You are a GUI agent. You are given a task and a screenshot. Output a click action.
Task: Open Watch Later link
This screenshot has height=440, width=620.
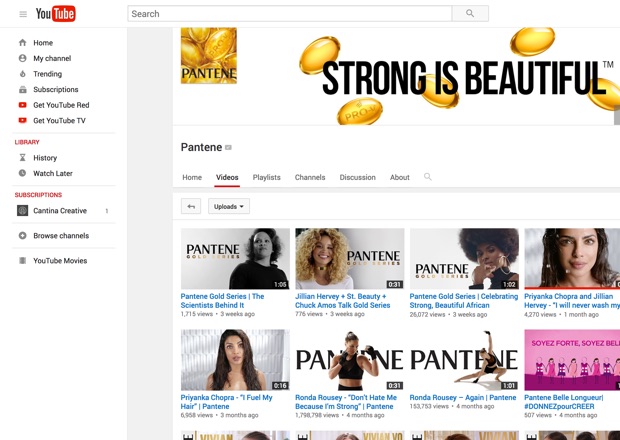coord(53,173)
